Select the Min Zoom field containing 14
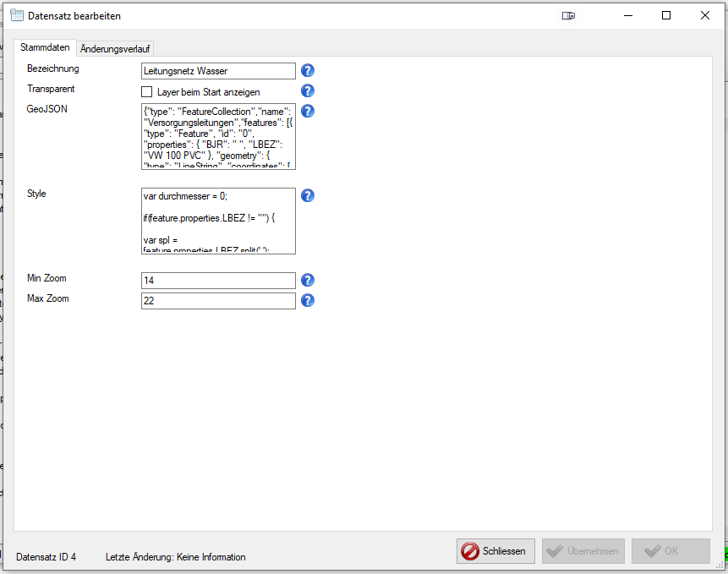This screenshot has height=574, width=728. pos(218,281)
